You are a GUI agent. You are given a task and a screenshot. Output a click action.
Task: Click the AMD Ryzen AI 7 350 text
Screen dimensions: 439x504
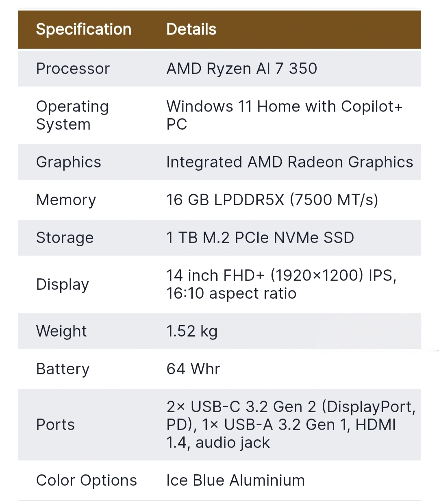click(241, 69)
